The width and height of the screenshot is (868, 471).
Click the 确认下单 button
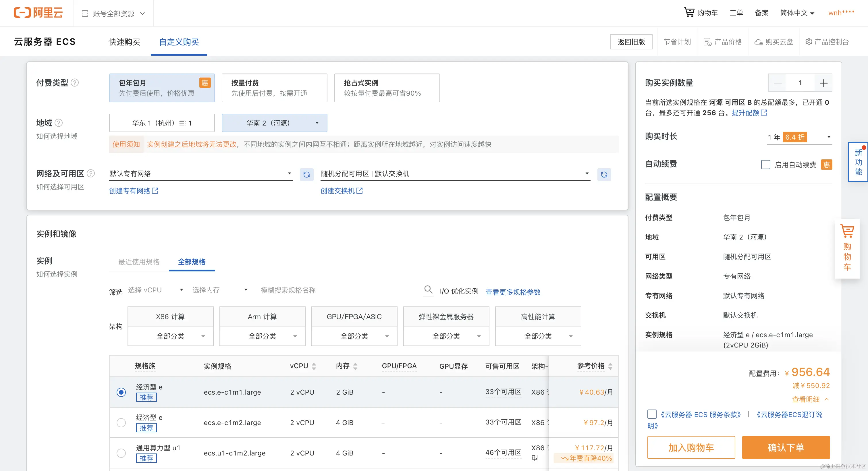(786, 447)
